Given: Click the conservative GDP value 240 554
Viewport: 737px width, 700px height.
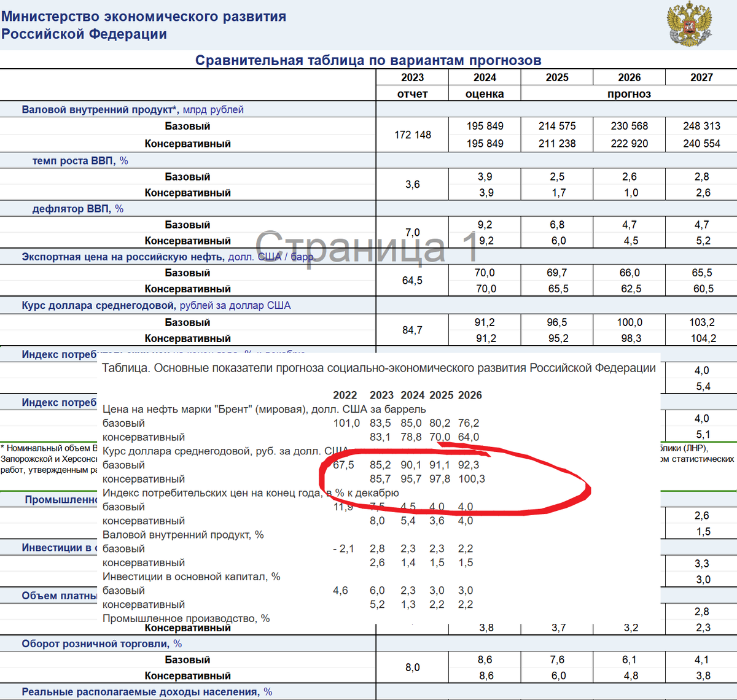Looking at the screenshot, I should 701,143.
